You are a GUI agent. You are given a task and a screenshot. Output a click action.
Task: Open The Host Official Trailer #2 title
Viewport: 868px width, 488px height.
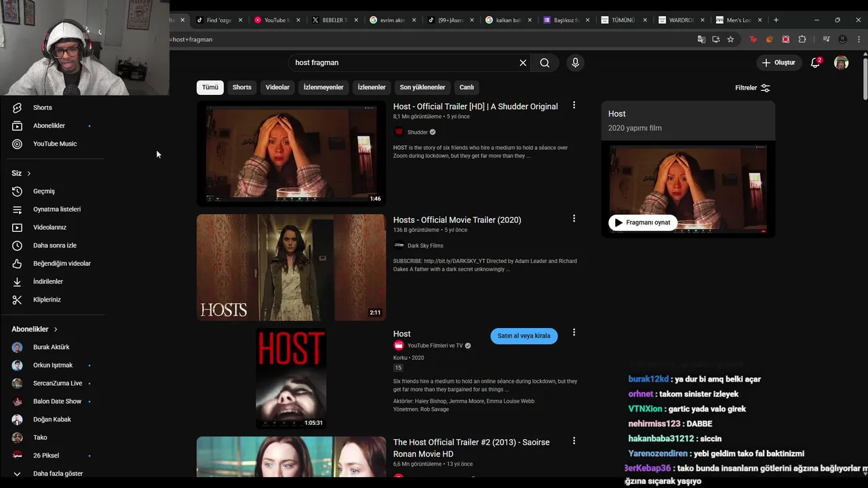tap(471, 448)
